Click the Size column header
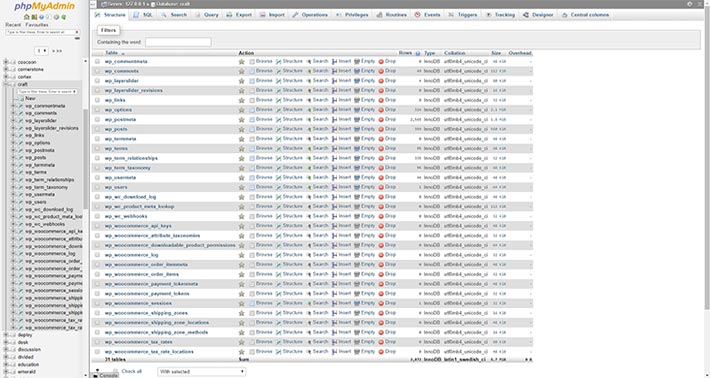710x378 pixels. coord(496,53)
